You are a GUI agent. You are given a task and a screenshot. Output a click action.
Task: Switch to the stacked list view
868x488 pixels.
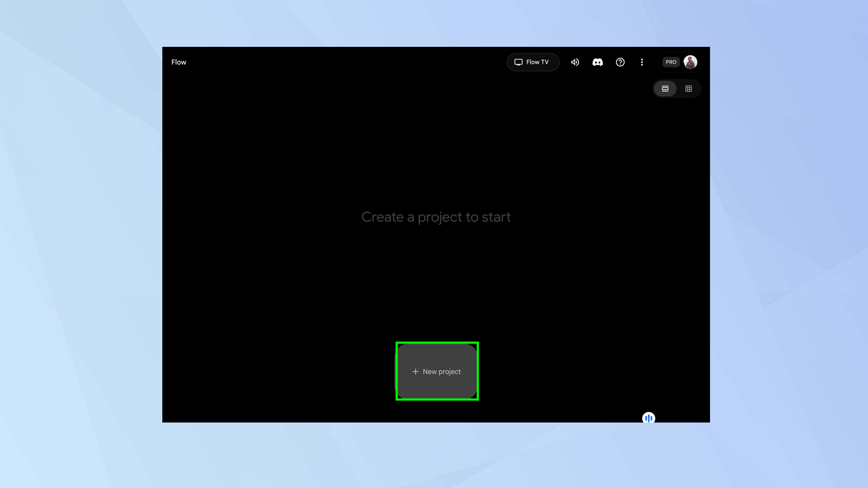(665, 88)
